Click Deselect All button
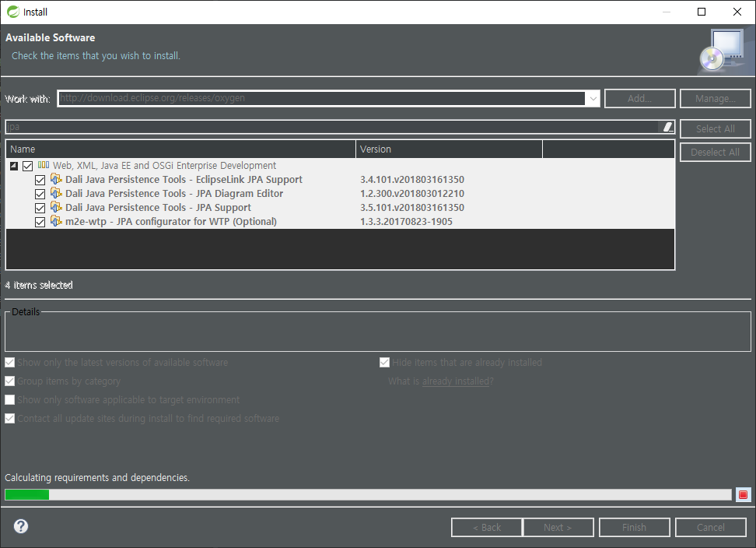 click(715, 152)
